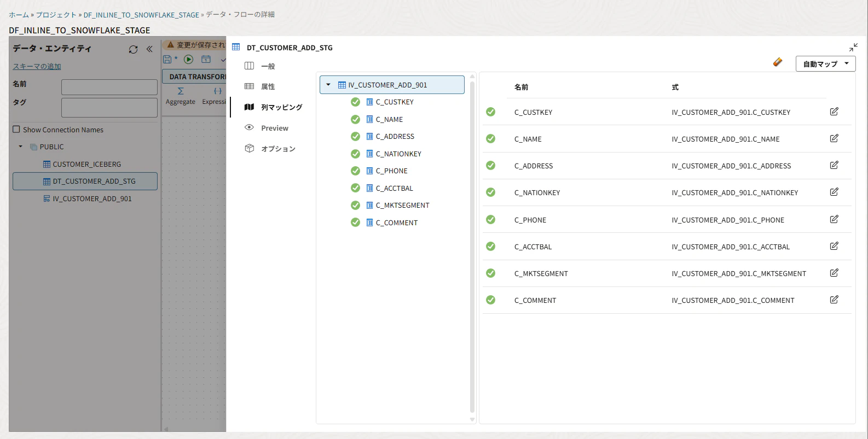The image size is (868, 439).
Task: Select the Aggregate transform icon
Action: (181, 91)
